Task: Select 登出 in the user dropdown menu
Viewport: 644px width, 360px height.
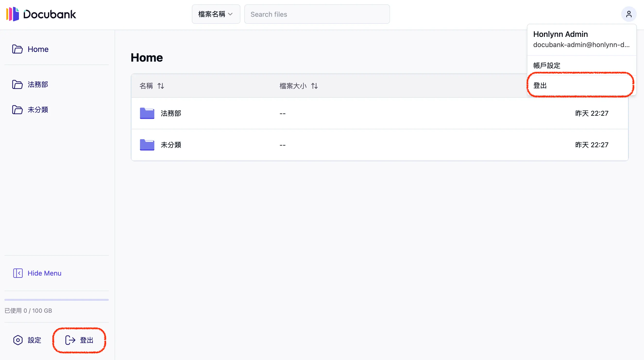Action: [540, 85]
